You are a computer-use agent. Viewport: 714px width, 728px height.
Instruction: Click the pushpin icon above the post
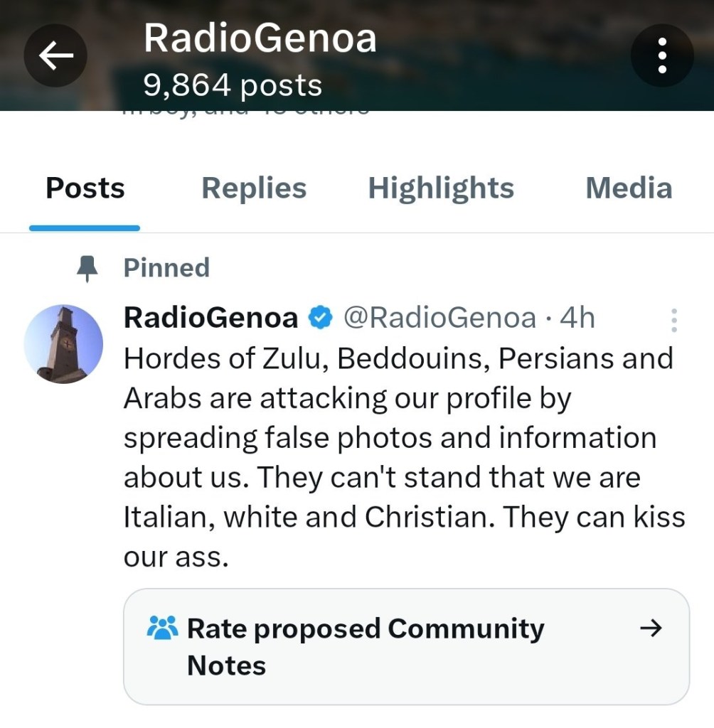click(x=87, y=269)
